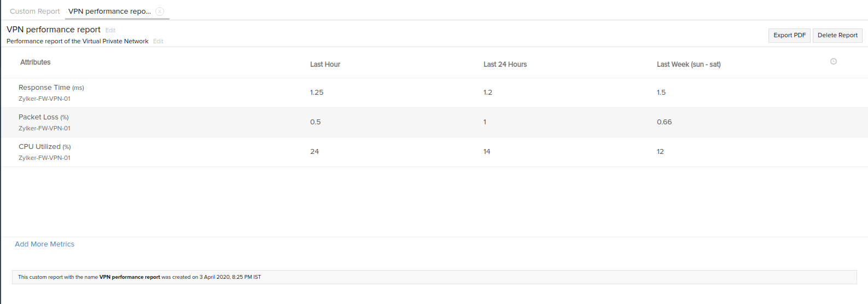Screen dimensions: 868x304
Task: Click Edit next to the report title
Action: [110, 30]
